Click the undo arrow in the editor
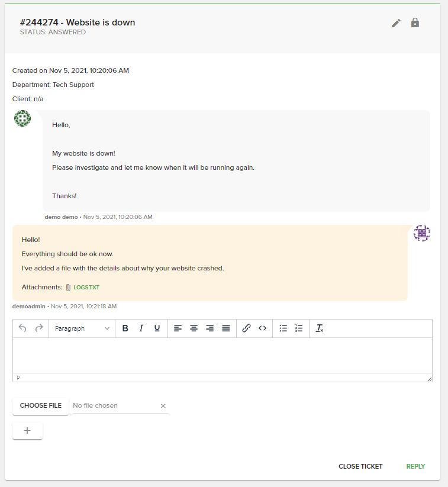The image size is (448, 487). point(22,328)
